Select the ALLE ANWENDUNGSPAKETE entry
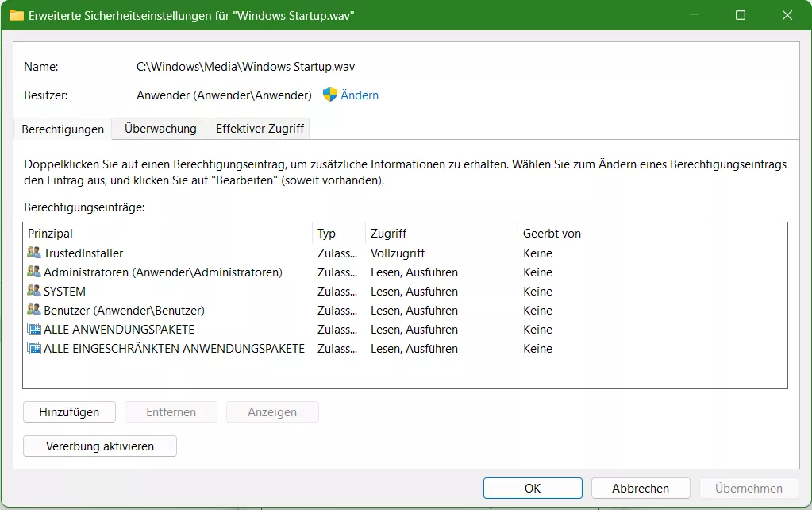The image size is (812, 510). (x=405, y=330)
